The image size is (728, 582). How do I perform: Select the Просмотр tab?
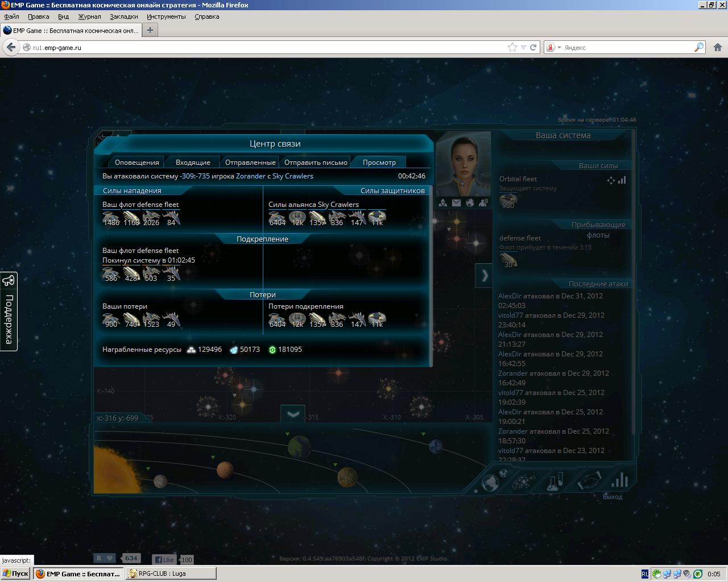point(379,163)
